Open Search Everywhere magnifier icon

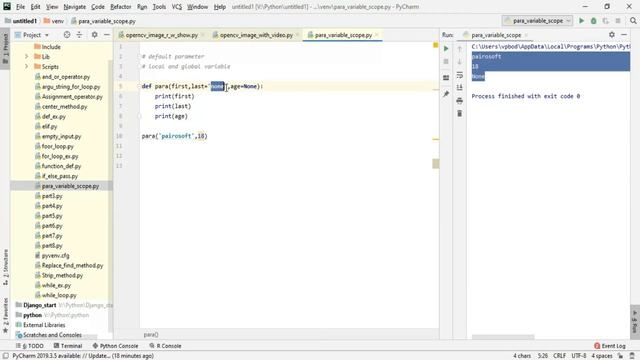(x=633, y=21)
